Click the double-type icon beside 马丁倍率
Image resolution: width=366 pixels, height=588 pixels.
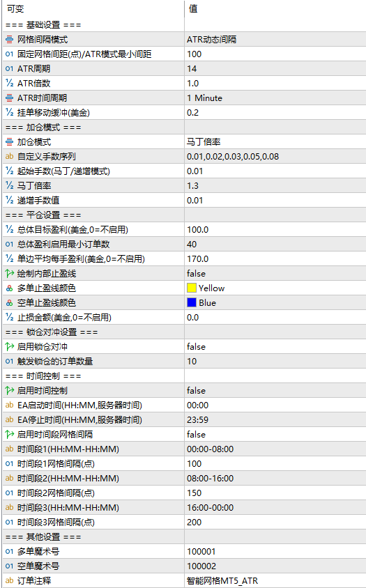9,185
